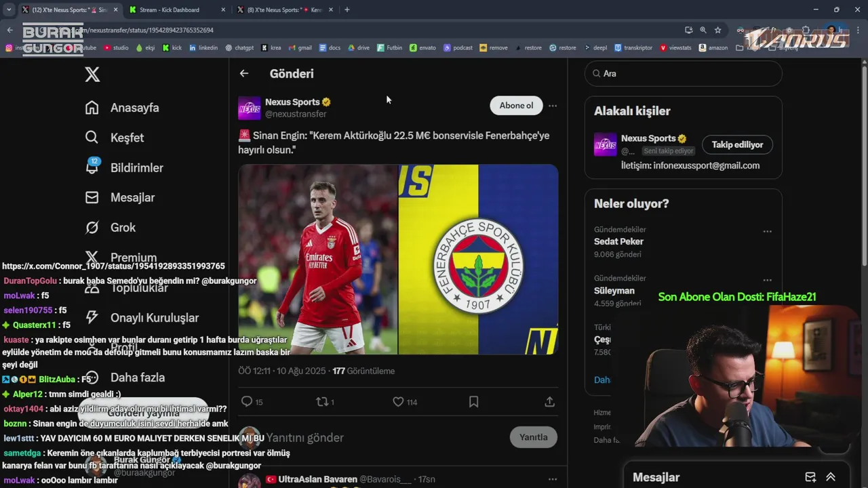868x488 pixels.
Task: Open the Süleyman trending topic
Action: [614, 290]
